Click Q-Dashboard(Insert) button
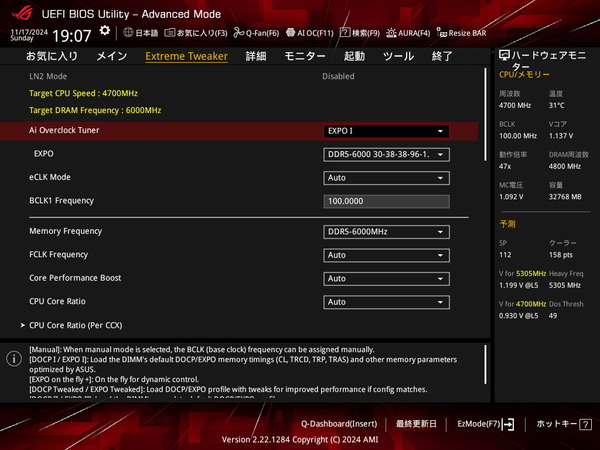This screenshot has height=450, width=600. pos(339,424)
